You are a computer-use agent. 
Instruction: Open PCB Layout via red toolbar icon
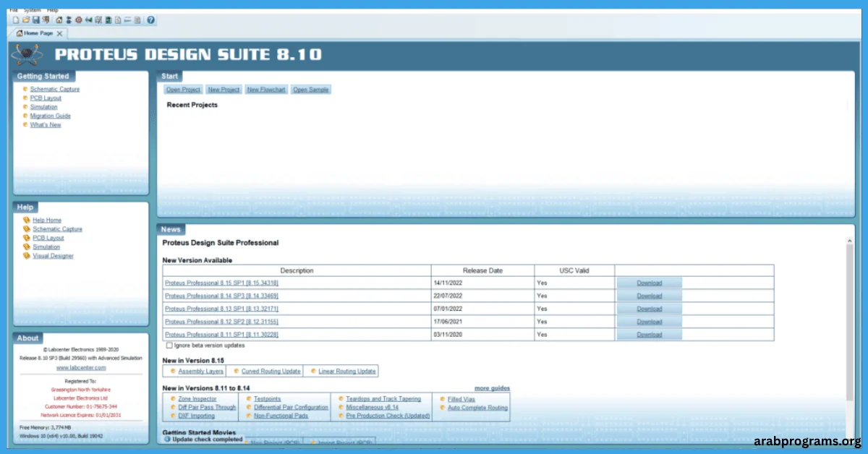coord(79,20)
